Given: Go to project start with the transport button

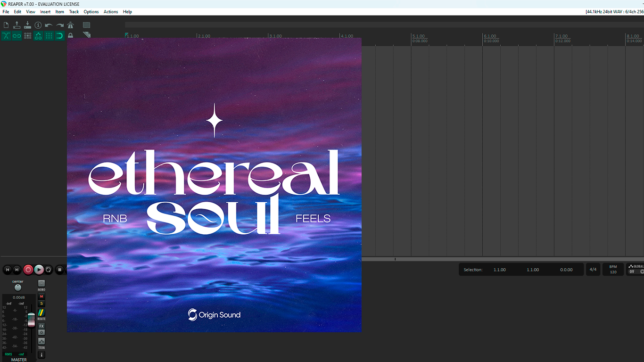Looking at the screenshot, I should [7, 270].
